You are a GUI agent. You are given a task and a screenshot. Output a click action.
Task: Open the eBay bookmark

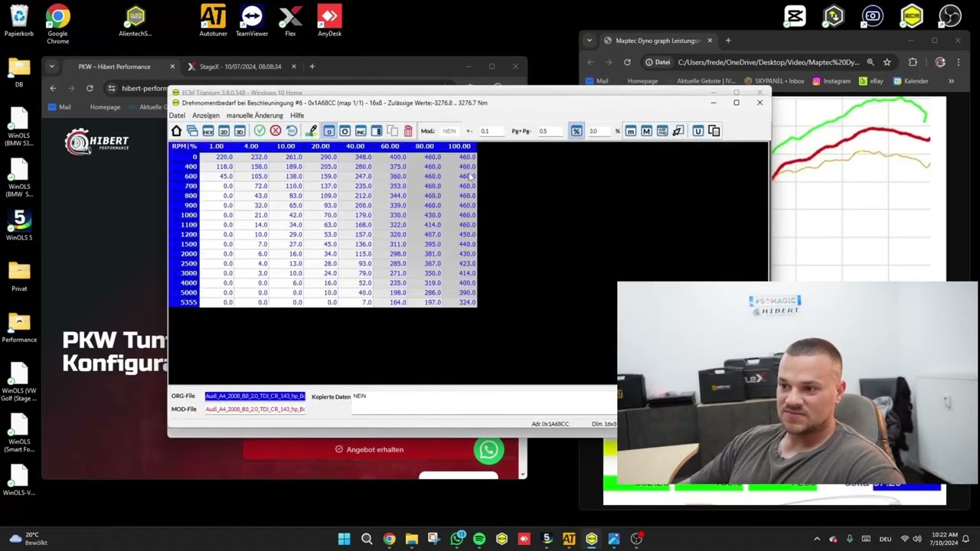coord(871,81)
